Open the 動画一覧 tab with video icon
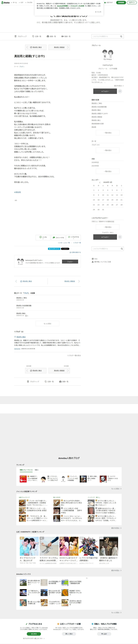The height and width of the screenshot is (644, 138). tap(66, 36)
